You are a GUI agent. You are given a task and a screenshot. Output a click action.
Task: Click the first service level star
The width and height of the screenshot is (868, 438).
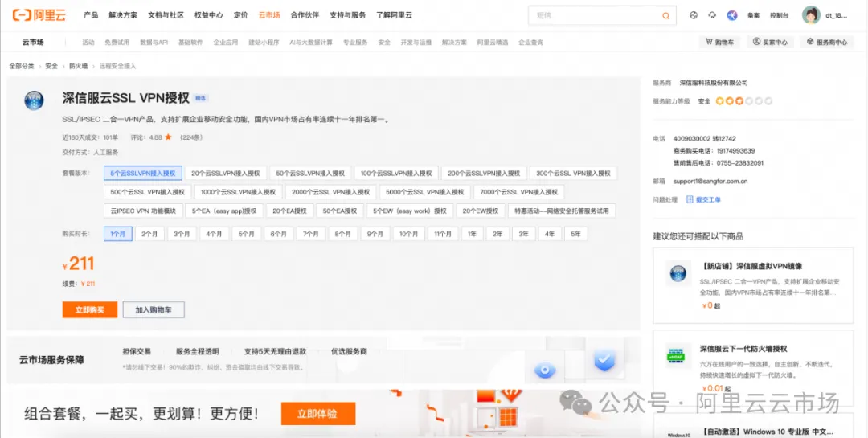720,101
